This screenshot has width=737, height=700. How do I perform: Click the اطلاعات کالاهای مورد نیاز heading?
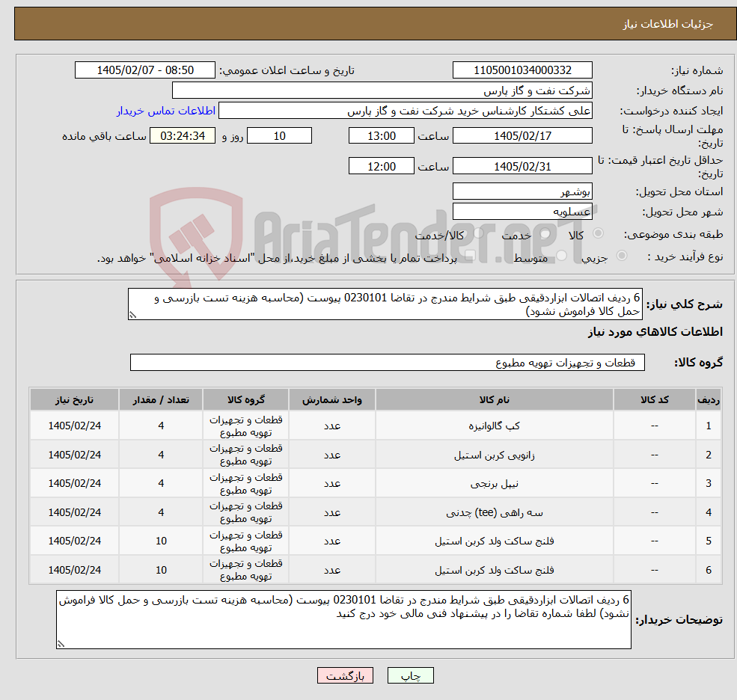655,332
